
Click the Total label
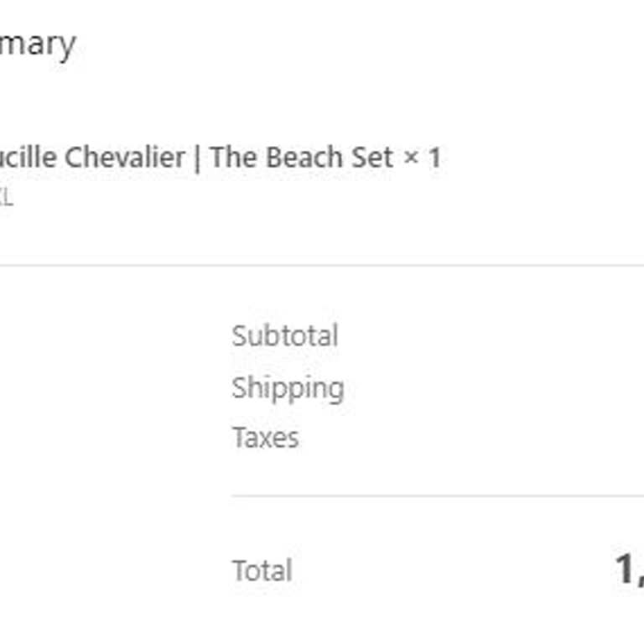(x=262, y=571)
